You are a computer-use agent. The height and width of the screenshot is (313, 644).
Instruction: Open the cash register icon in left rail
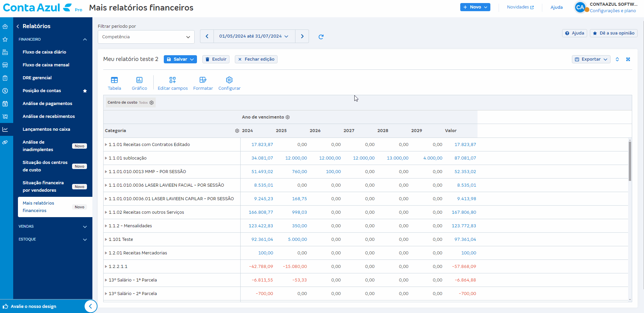(5, 52)
